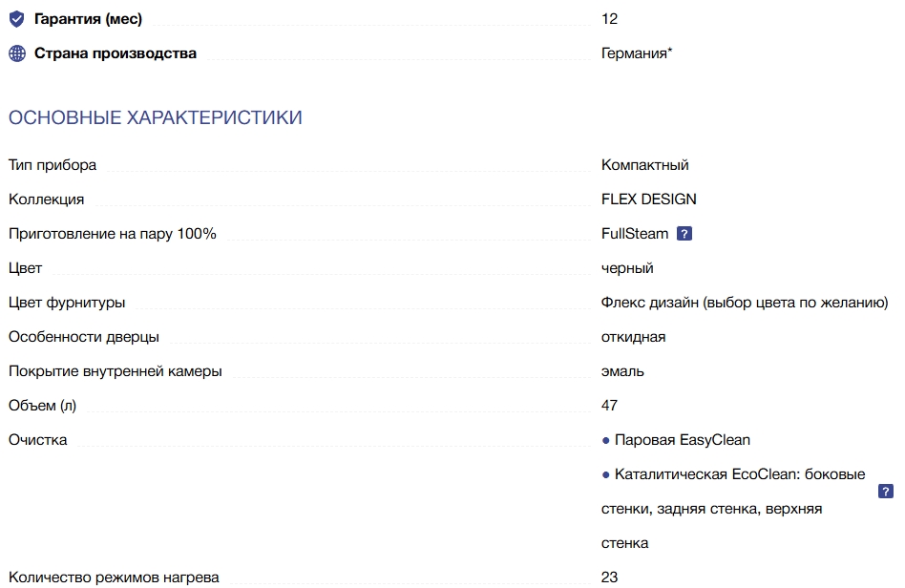Click the Приготовление на пару 100% label
Screen dimensions: 905x588
(113, 234)
